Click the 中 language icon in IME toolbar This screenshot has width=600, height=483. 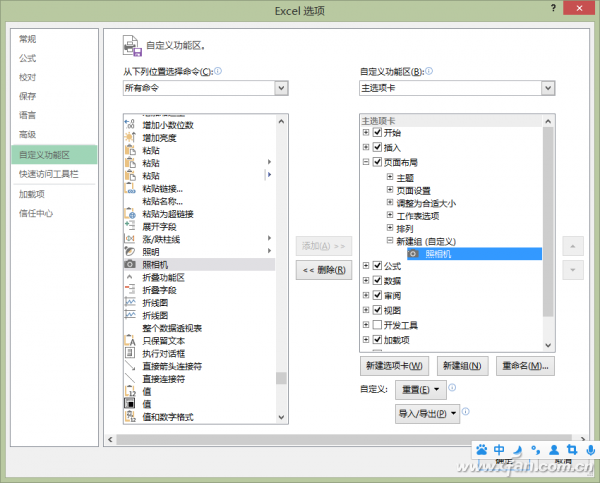[x=499, y=450]
